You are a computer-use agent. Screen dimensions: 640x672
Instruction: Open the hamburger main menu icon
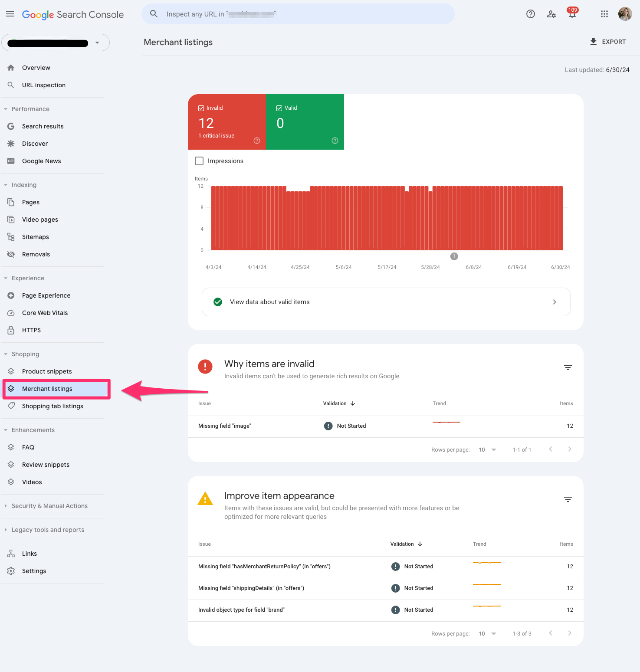tap(10, 14)
